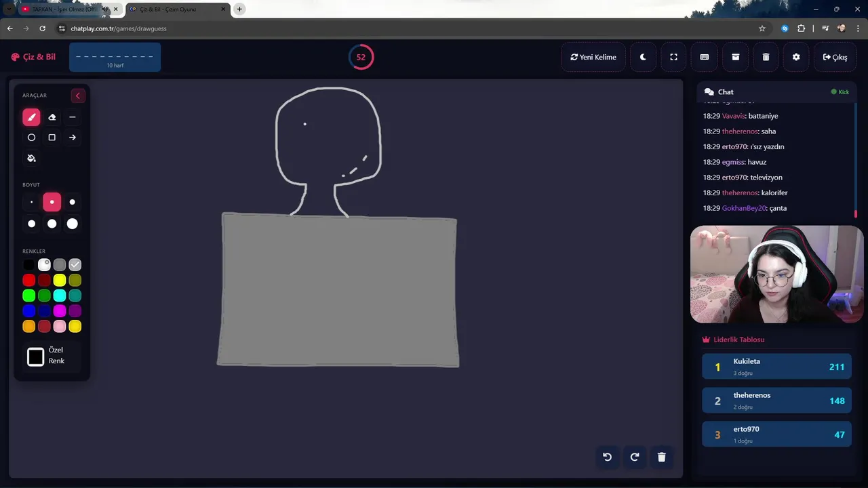Pick the pink color swatch
This screenshot has height=488, width=868.
pos(60,327)
